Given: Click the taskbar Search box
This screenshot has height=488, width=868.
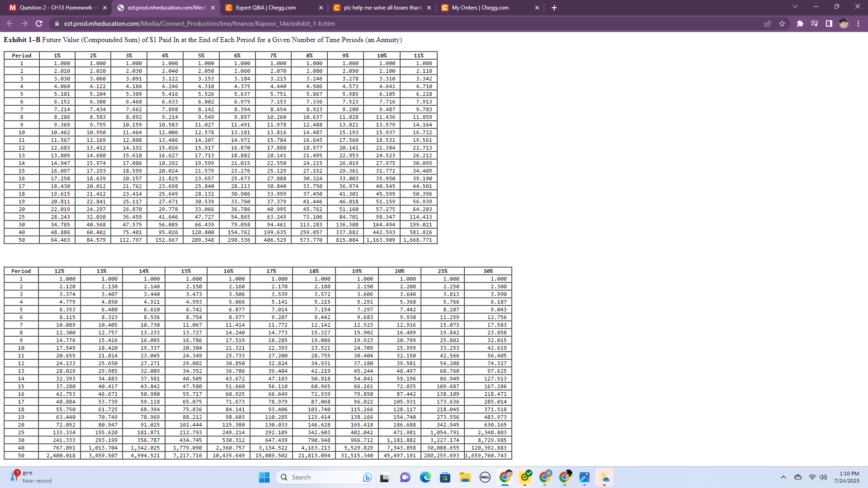Looking at the screenshot, I should tap(325, 477).
